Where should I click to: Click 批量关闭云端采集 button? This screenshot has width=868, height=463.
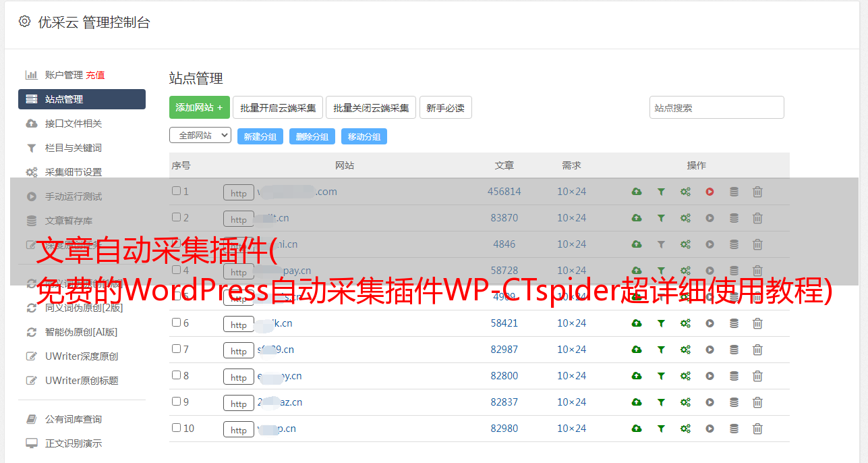(x=371, y=107)
